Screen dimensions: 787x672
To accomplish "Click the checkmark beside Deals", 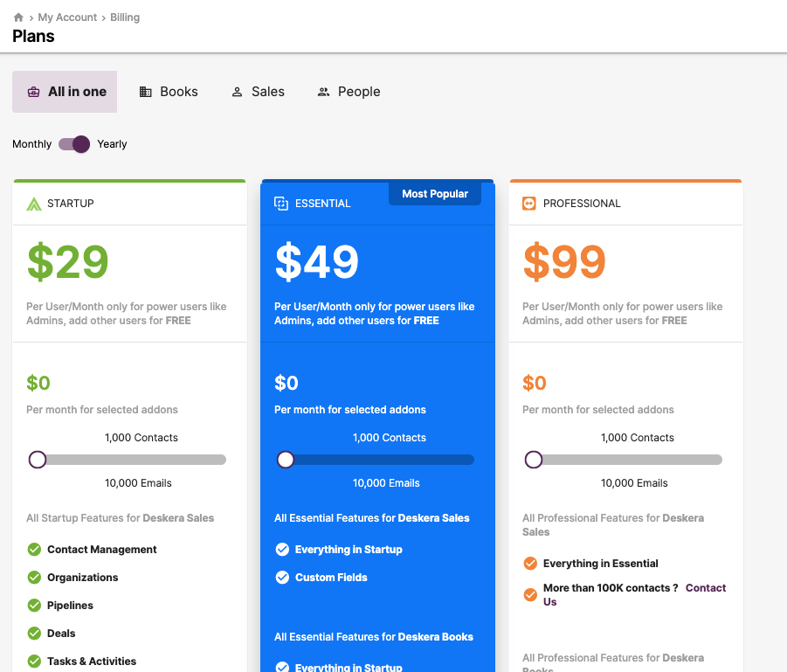I will [x=34, y=634].
